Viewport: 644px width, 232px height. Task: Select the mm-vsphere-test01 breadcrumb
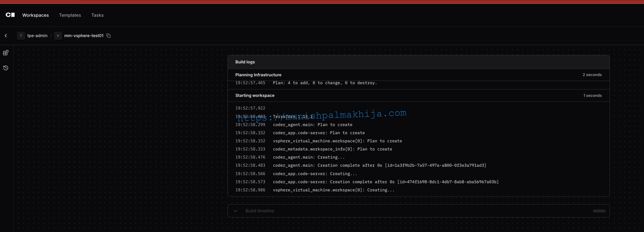[84, 36]
